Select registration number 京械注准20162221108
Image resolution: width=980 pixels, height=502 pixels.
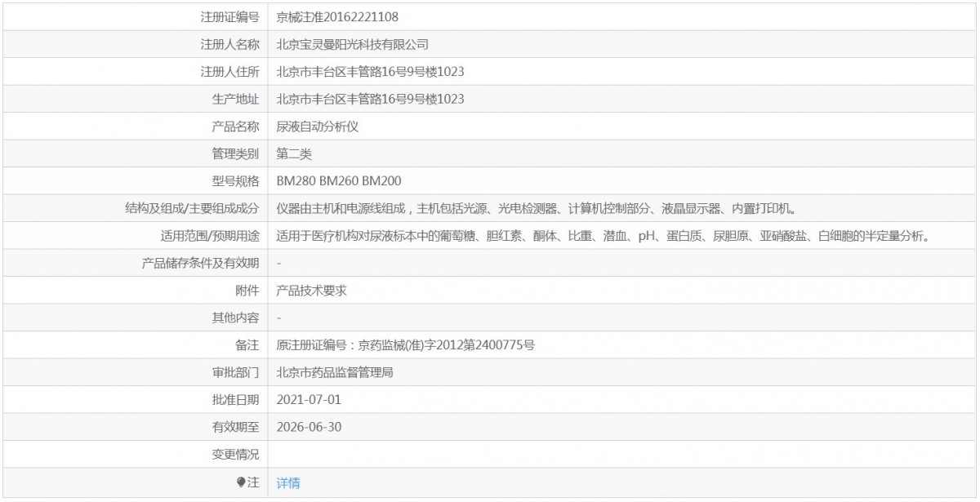click(337, 16)
